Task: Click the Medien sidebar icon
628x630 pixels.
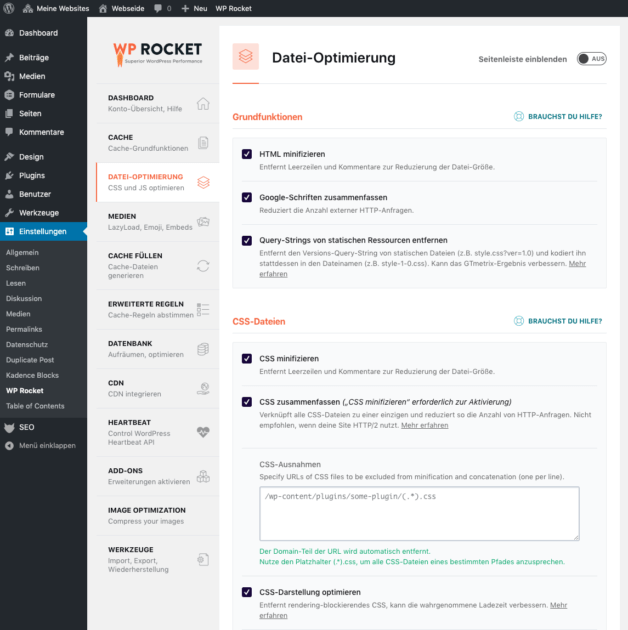Action: [x=9, y=76]
